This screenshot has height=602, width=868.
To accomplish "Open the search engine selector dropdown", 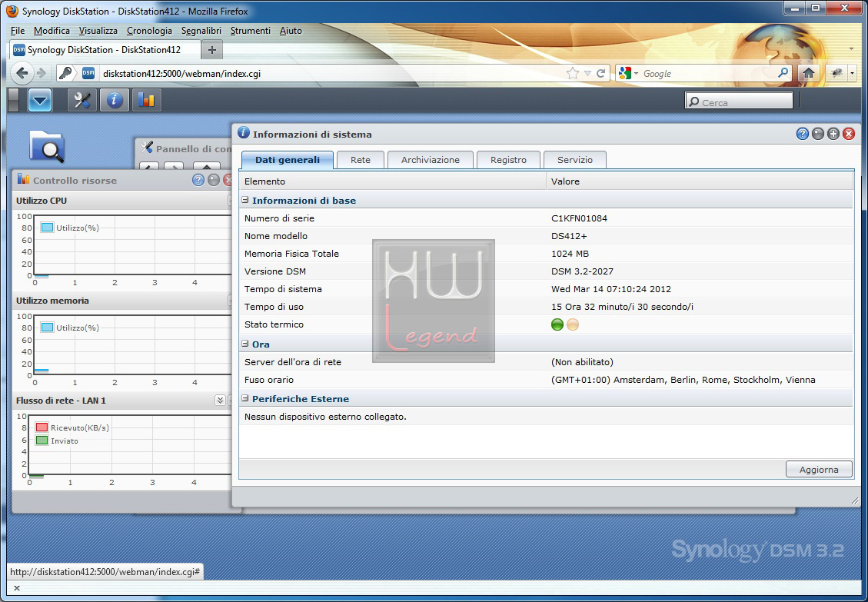I will coord(637,73).
